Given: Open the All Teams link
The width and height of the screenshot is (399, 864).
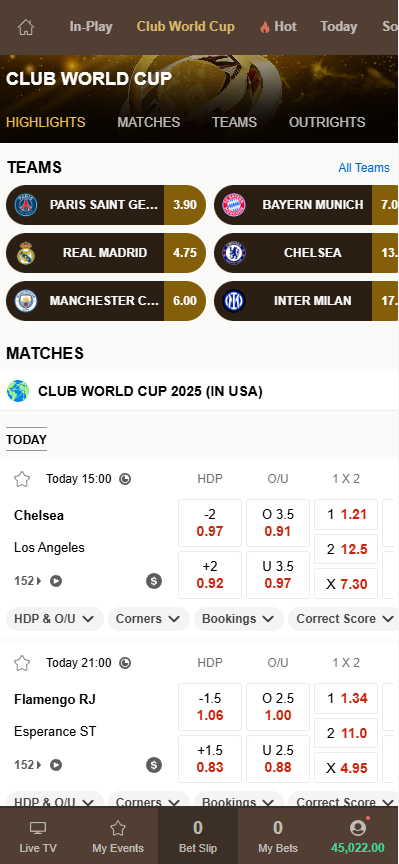Looking at the screenshot, I should [x=364, y=168].
